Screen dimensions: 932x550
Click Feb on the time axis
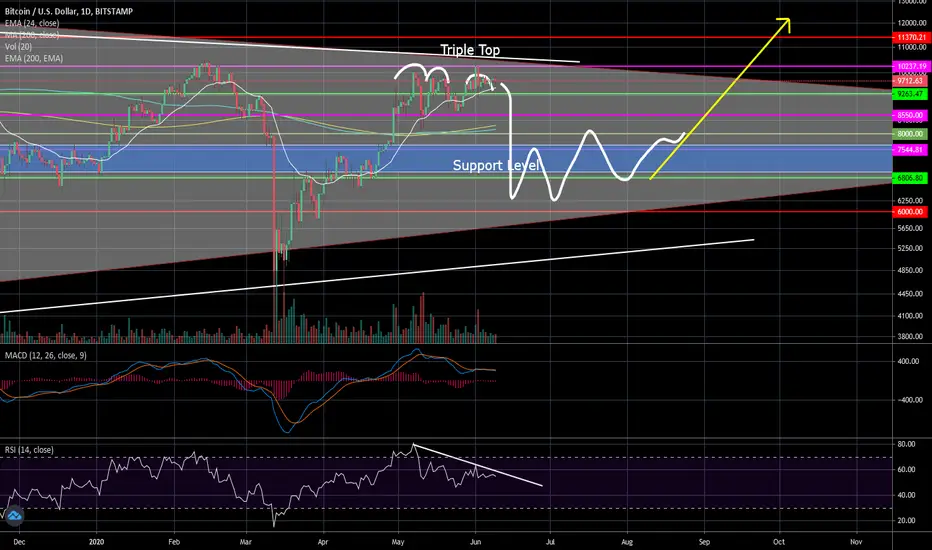tap(174, 542)
